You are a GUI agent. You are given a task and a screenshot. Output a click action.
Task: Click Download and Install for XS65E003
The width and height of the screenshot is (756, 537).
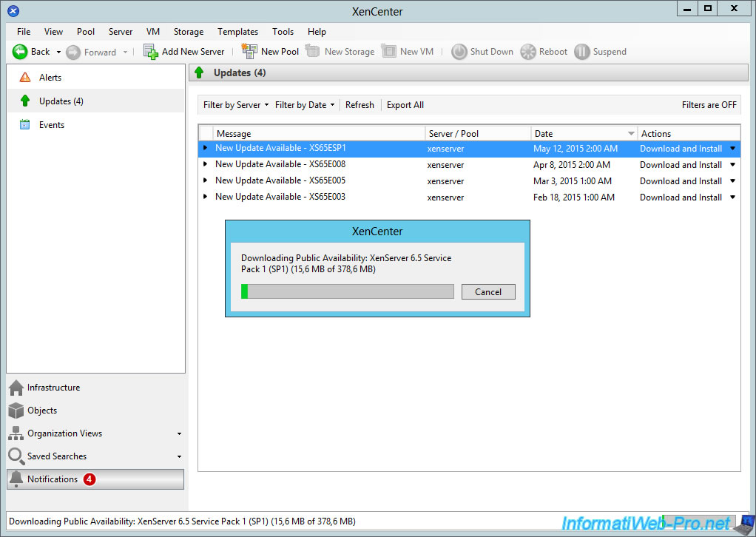coord(681,197)
